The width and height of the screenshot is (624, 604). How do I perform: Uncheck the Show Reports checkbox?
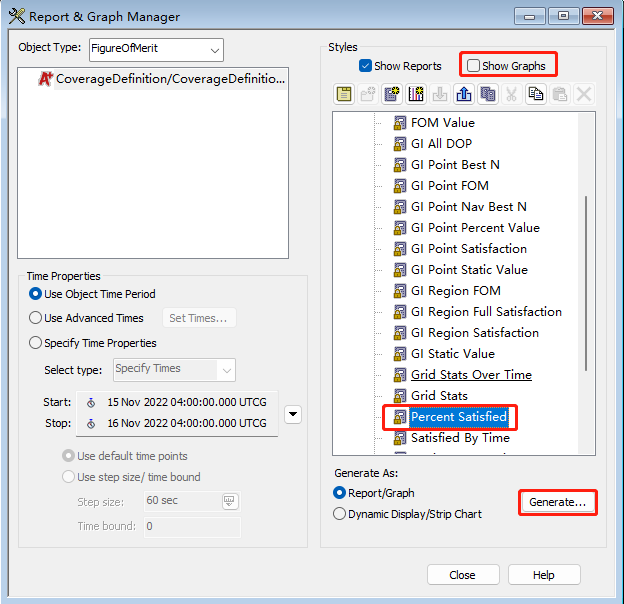366,66
